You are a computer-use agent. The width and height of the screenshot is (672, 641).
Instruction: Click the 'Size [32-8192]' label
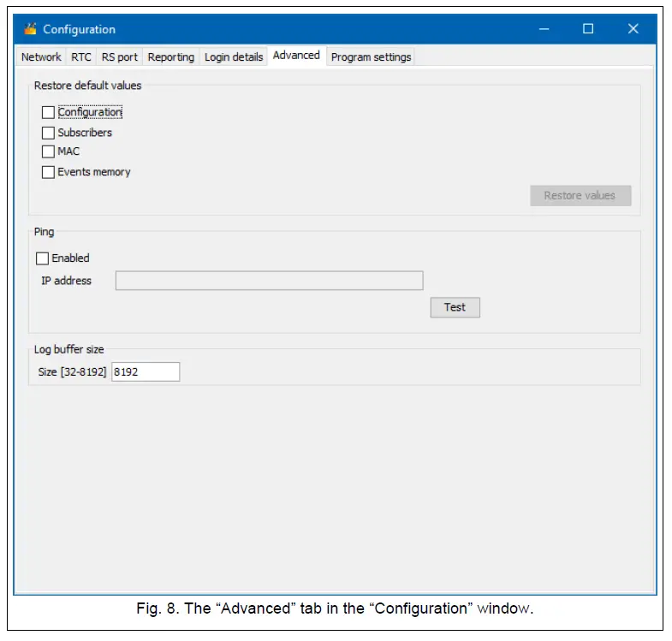click(x=72, y=372)
